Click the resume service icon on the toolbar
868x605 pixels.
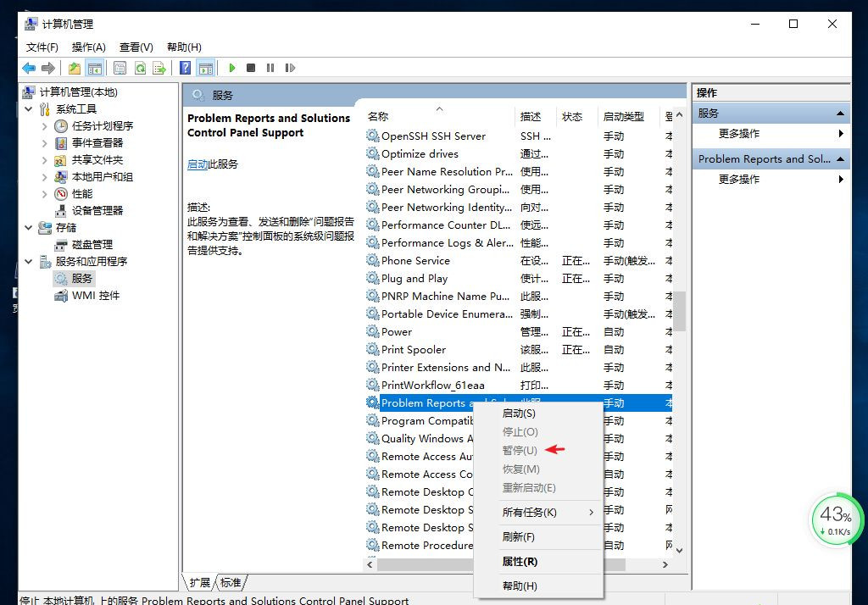click(x=289, y=68)
